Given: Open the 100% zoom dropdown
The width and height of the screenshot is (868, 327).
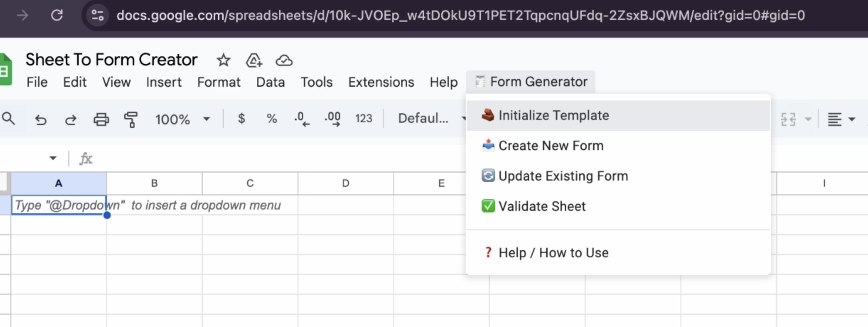Looking at the screenshot, I should click(182, 119).
